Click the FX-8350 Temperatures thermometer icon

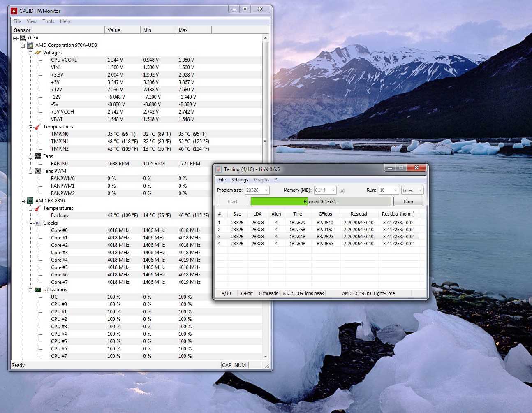point(38,208)
